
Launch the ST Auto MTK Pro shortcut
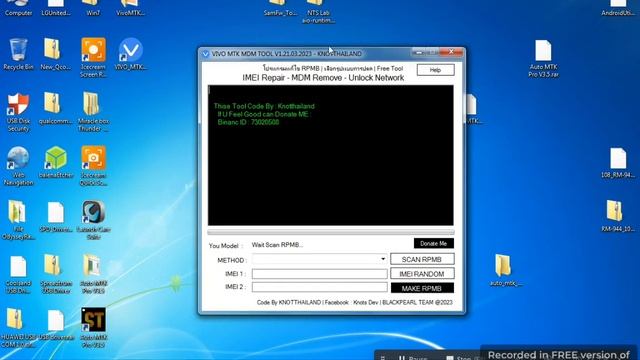(93, 320)
